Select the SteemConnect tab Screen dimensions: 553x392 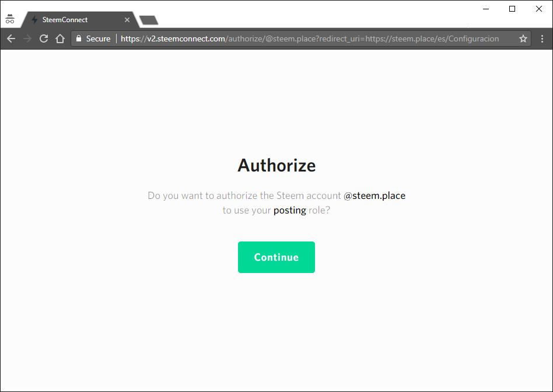[x=79, y=20]
